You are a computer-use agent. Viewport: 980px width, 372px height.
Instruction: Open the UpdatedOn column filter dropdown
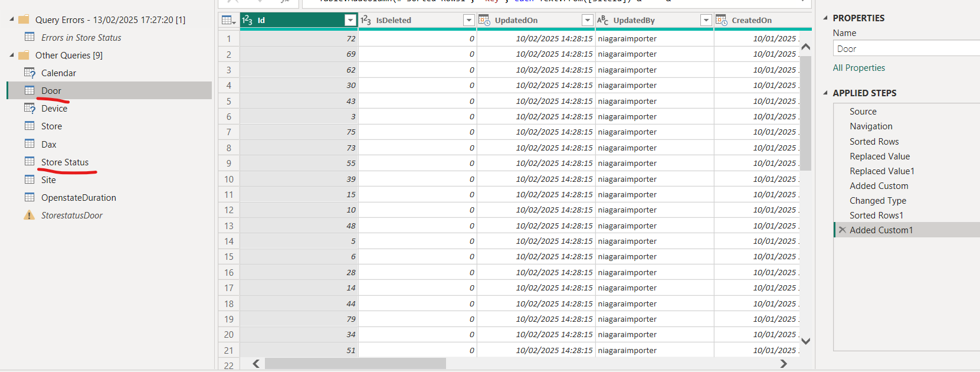coord(588,20)
